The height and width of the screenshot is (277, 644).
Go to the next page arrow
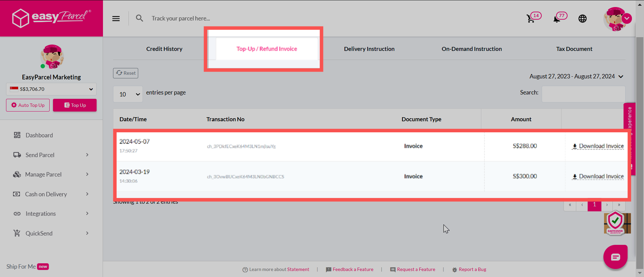click(607, 205)
